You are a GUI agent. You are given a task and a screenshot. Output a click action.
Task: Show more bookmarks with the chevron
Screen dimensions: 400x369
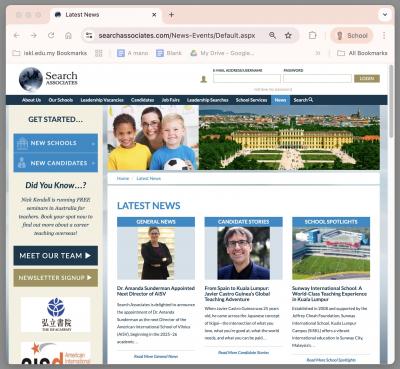point(318,53)
